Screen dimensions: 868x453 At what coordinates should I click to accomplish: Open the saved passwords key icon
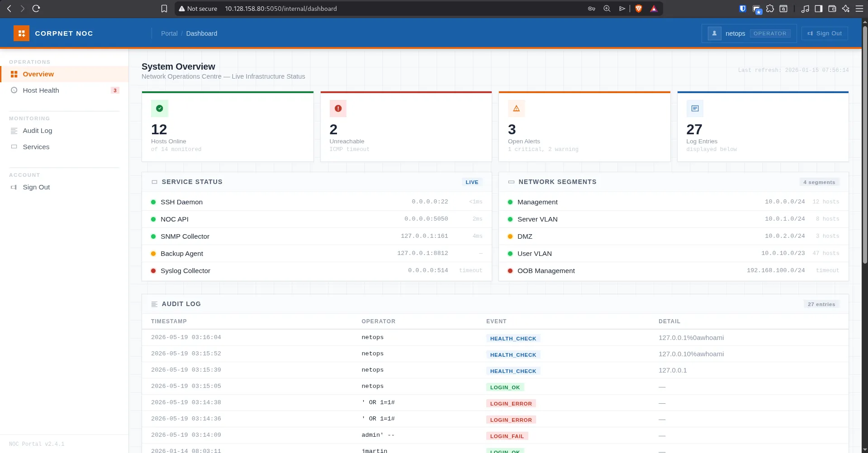click(x=592, y=9)
